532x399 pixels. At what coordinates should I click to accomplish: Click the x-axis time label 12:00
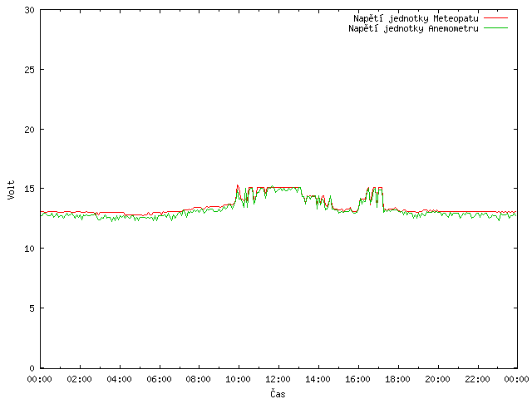pyautogui.click(x=278, y=379)
